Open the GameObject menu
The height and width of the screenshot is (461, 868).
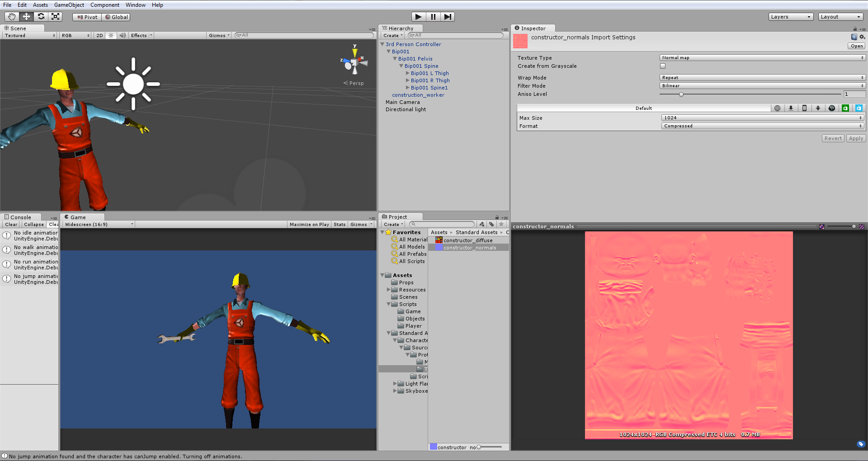69,5
